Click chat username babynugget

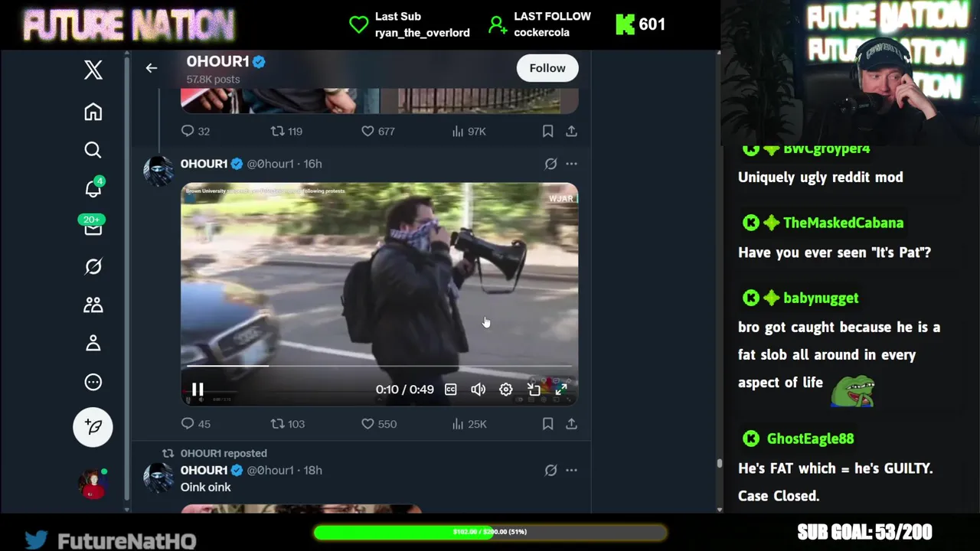[x=821, y=298]
